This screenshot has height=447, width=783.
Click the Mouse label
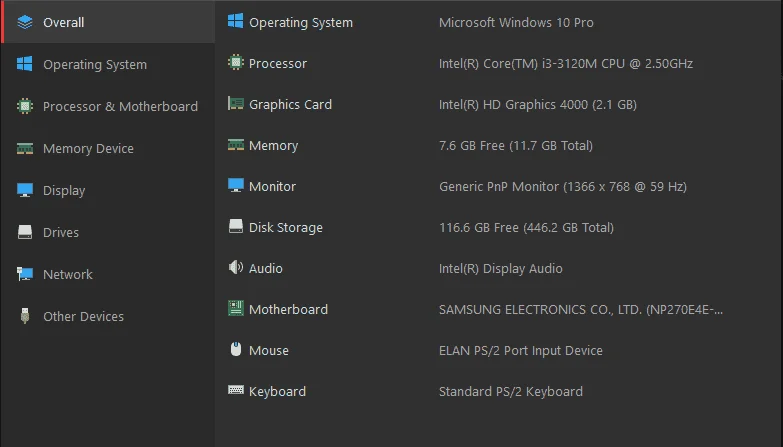(269, 350)
